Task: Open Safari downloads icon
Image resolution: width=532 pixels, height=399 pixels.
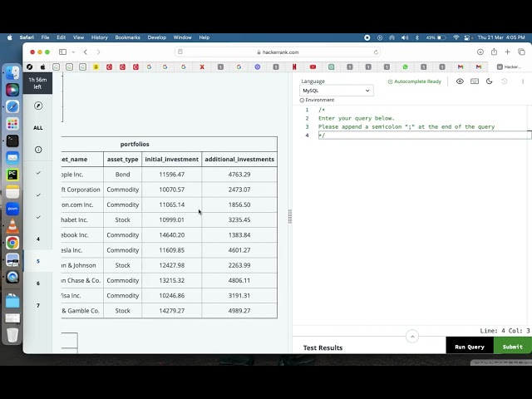Action: click(480, 52)
